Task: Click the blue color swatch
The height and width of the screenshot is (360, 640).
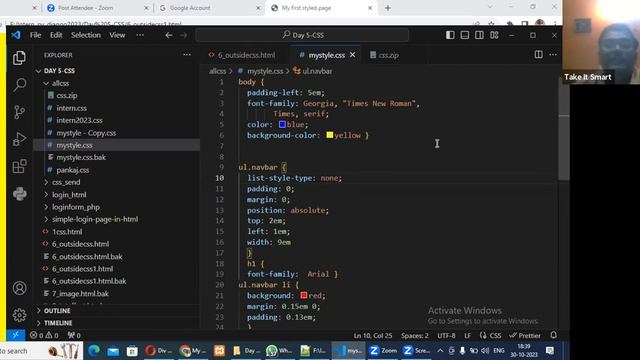Action: [x=282, y=124]
